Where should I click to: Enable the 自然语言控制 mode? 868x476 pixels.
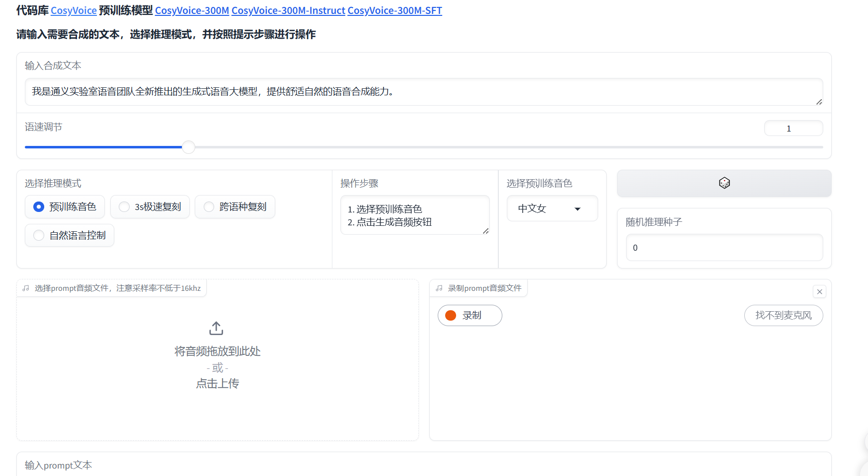click(x=39, y=236)
